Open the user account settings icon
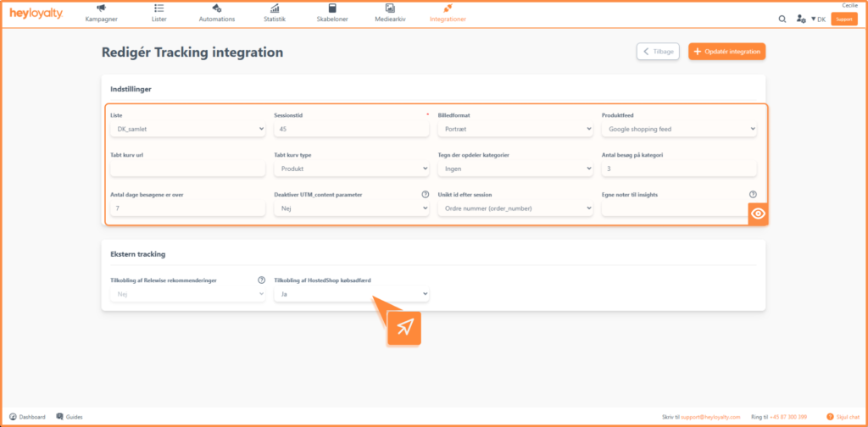 tap(800, 19)
